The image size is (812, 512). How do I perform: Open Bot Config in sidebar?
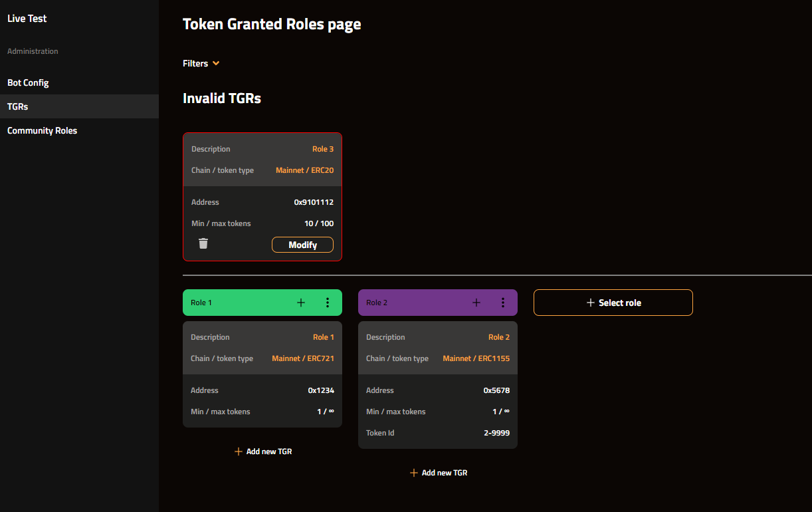point(28,83)
